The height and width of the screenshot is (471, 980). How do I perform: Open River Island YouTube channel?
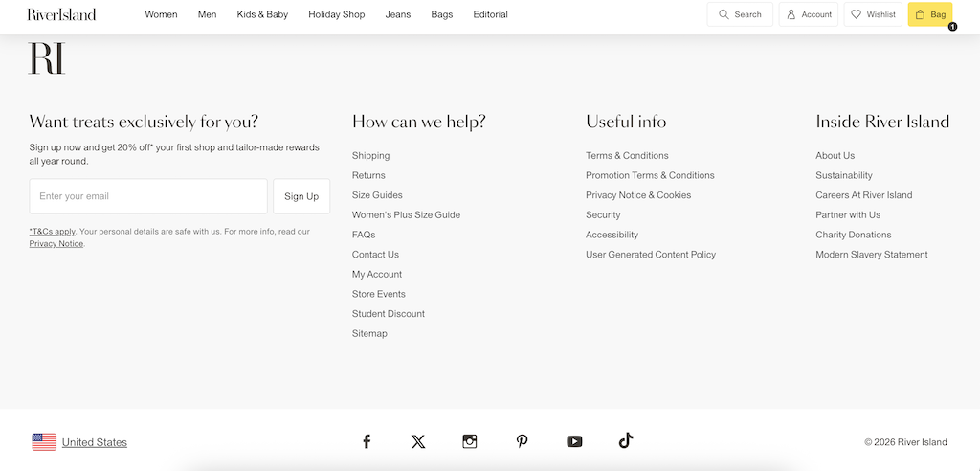[574, 441]
